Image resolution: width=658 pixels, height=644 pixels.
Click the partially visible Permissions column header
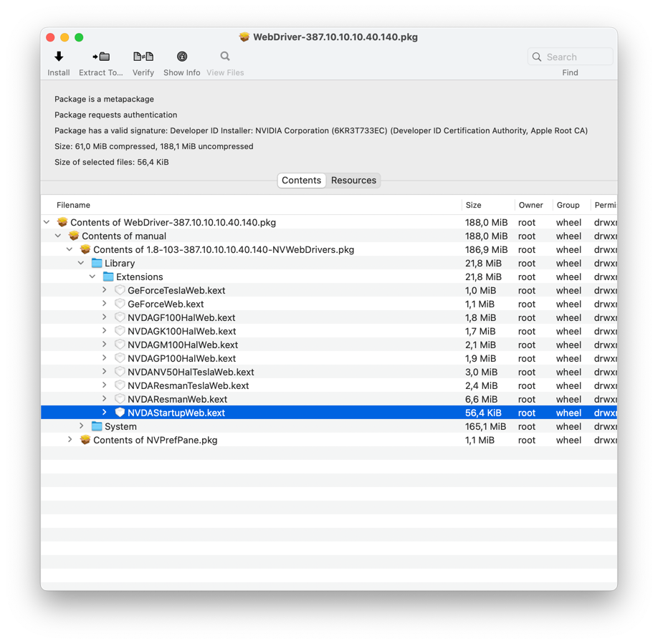pyautogui.click(x=604, y=205)
